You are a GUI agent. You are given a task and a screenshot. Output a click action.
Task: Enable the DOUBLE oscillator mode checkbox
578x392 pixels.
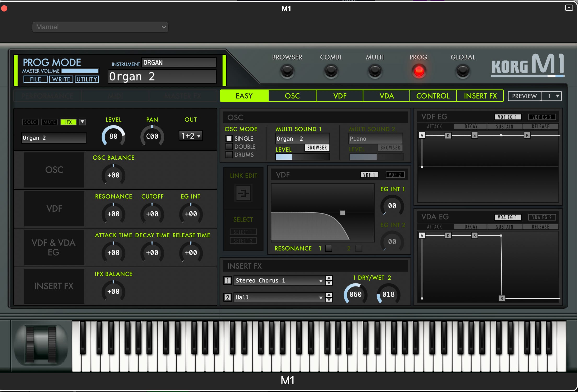[229, 147]
